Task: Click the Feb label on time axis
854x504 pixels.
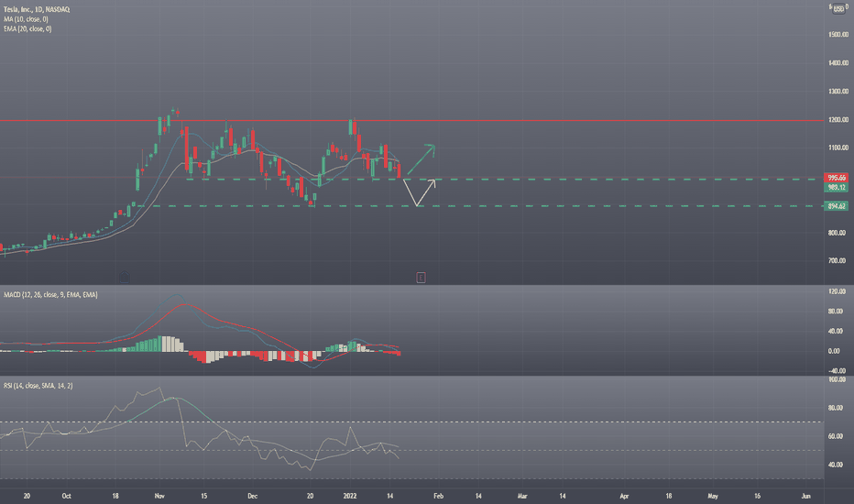Action: pyautogui.click(x=438, y=496)
